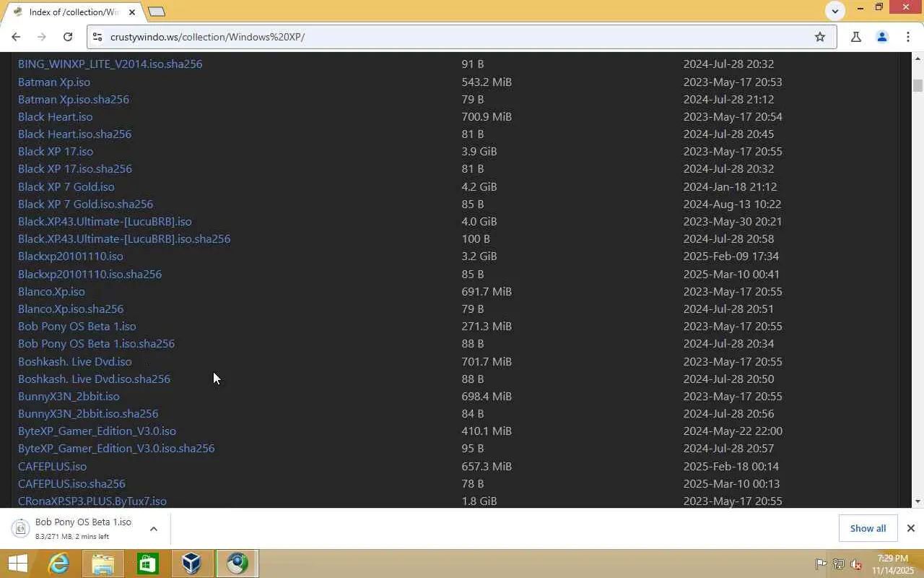Open the CAFEPLUS.iso link
Viewport: 924px width, 578px height.
(x=52, y=466)
